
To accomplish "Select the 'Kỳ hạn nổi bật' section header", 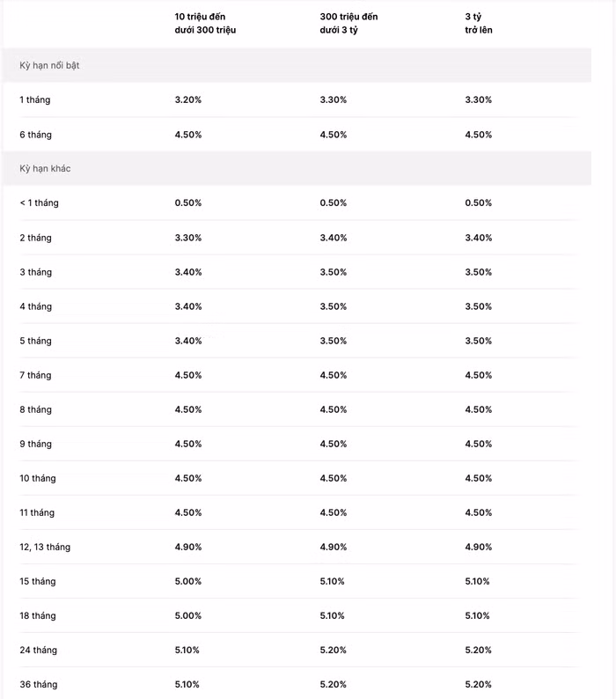I will [x=49, y=65].
